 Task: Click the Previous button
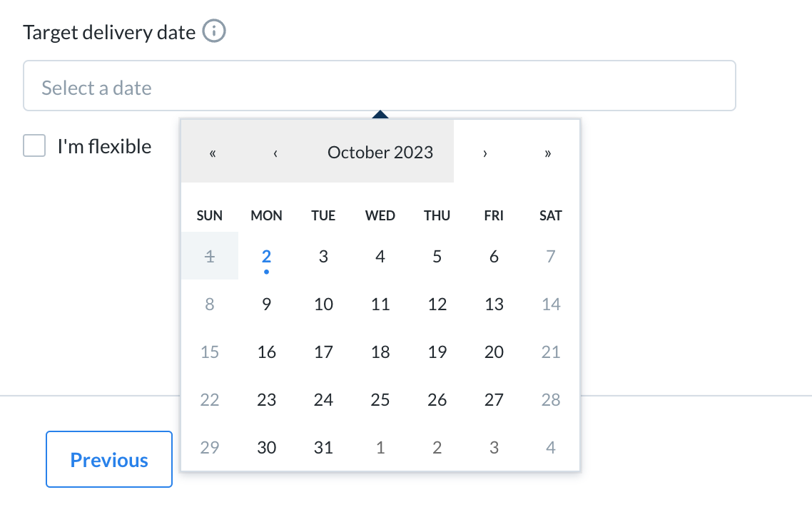108,459
